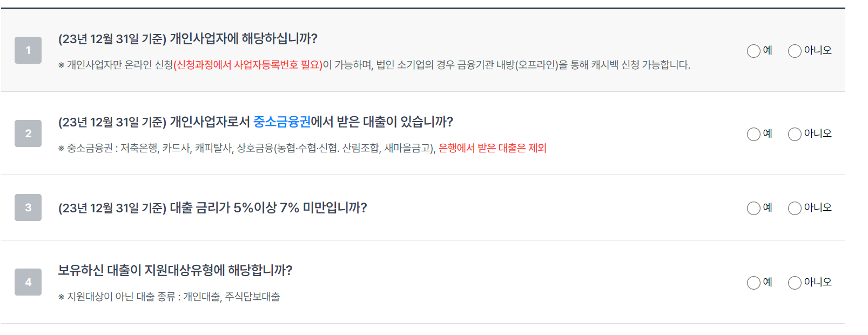Select 아니오 for question 3
This screenshot has height=335, width=868.
(794, 208)
